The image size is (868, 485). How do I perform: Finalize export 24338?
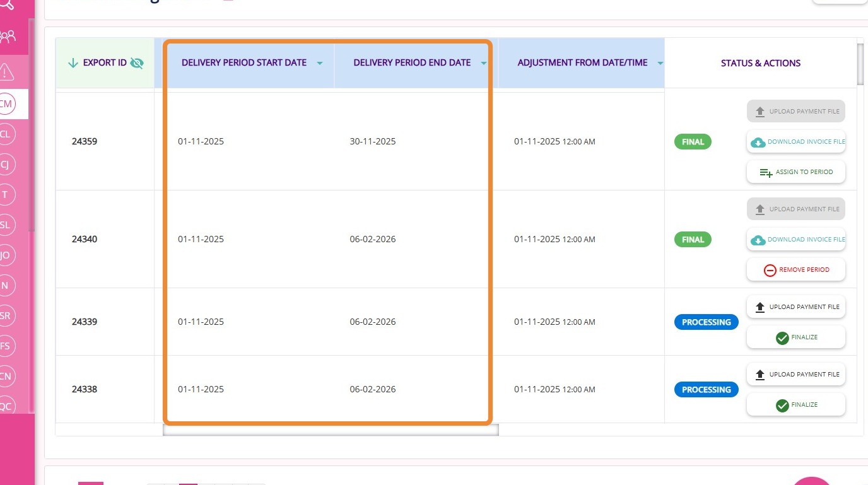tap(796, 405)
